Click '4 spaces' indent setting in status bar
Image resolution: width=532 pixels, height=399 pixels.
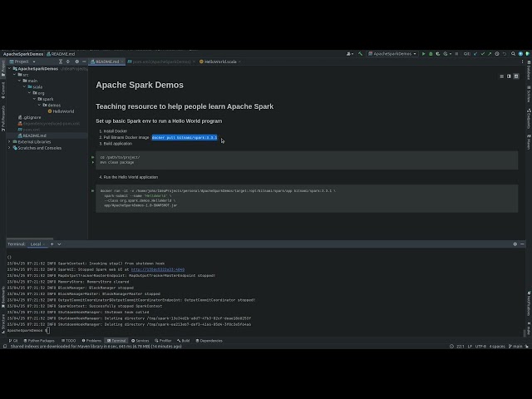(497, 347)
